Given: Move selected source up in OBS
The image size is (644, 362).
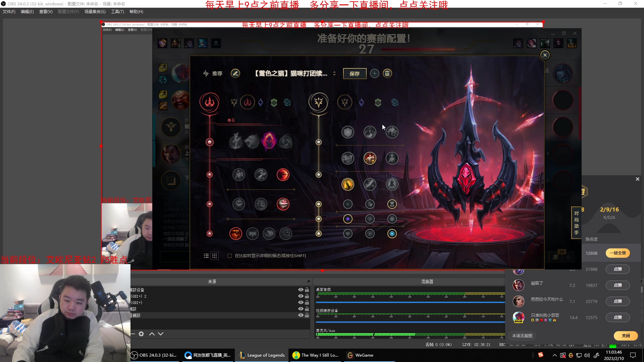Looking at the screenshot, I should tap(152, 334).
